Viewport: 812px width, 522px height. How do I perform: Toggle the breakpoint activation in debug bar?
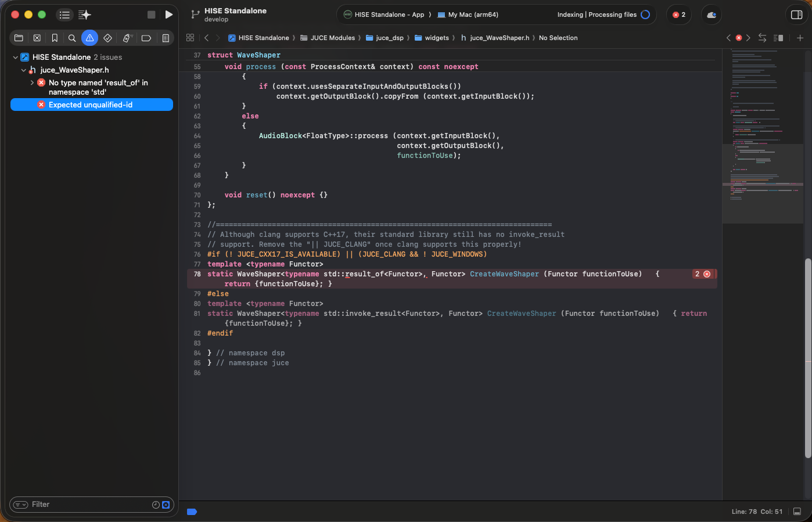point(192,512)
